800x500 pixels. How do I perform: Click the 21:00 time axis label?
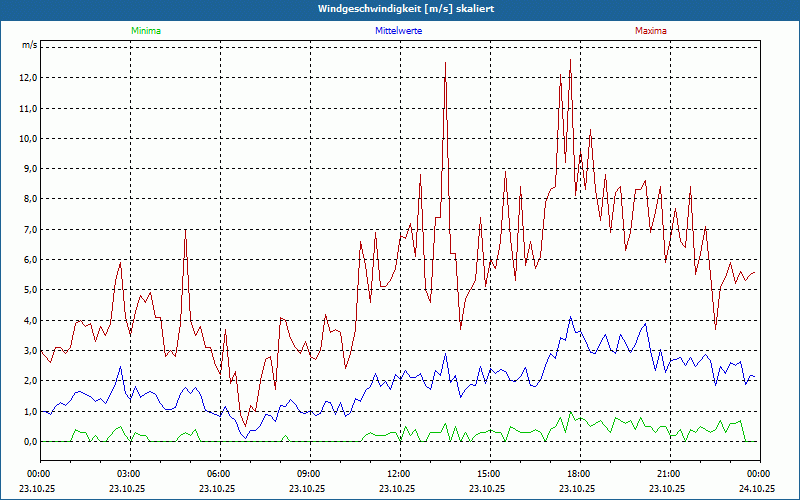(669, 474)
